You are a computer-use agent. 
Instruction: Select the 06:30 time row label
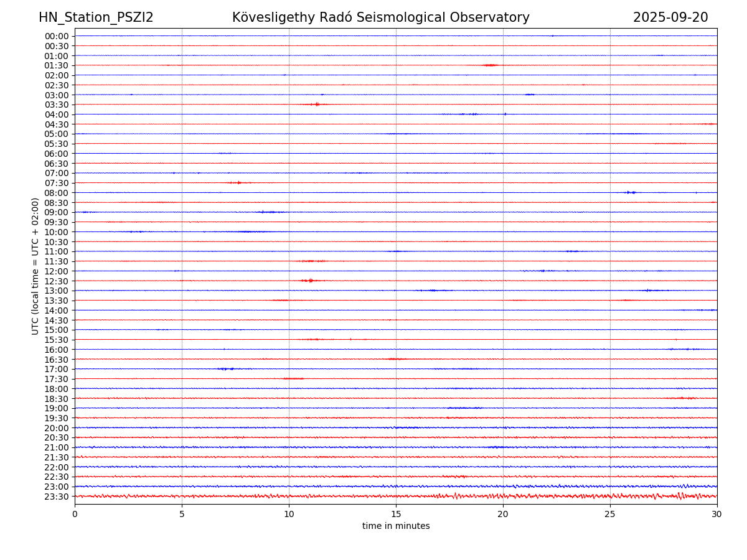click(57, 164)
